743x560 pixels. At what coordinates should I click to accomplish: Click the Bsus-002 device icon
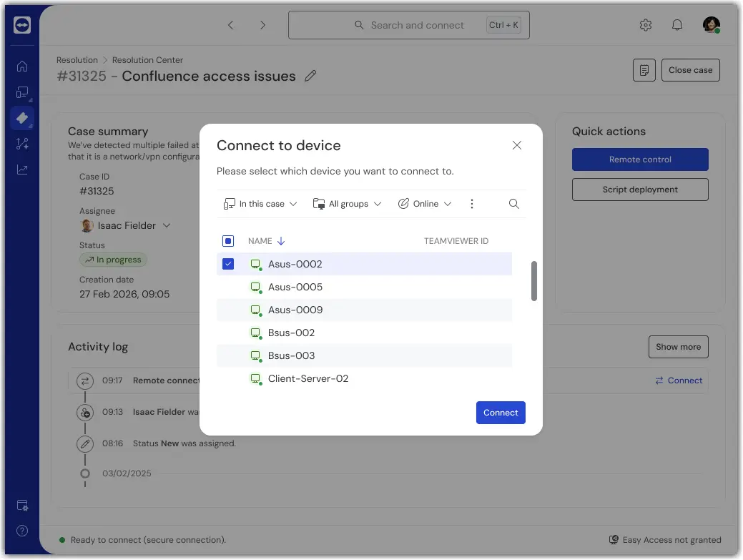coord(256,333)
